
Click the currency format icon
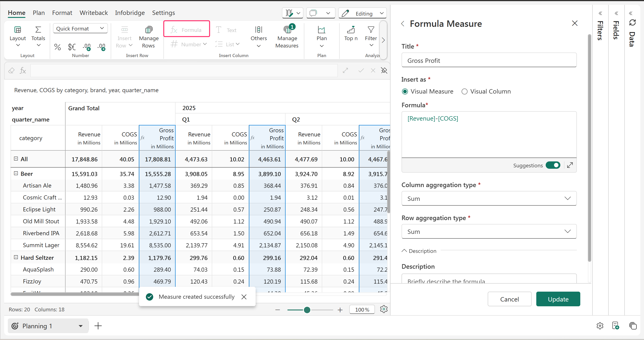click(x=72, y=47)
